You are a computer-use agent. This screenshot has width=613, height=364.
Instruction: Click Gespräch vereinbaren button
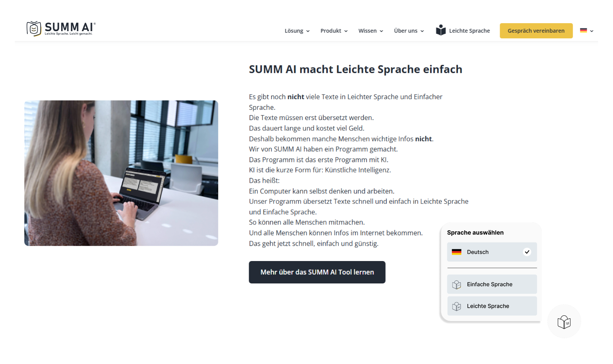tap(536, 31)
